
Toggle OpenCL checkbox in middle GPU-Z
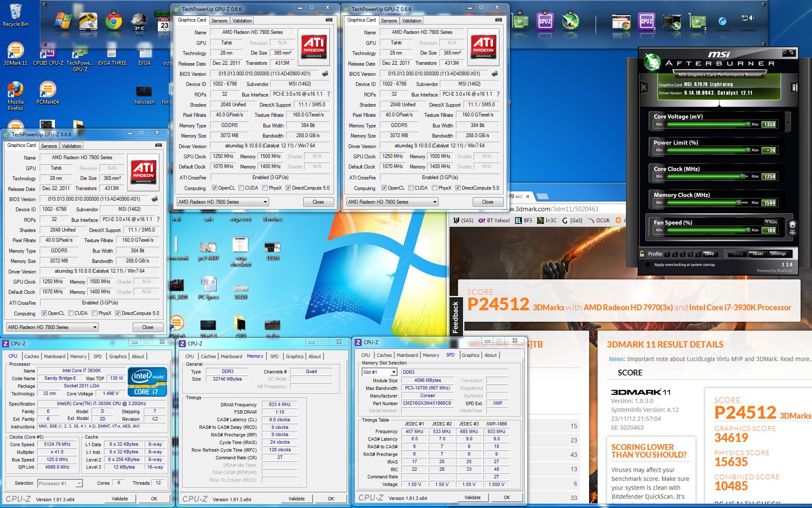214,188
